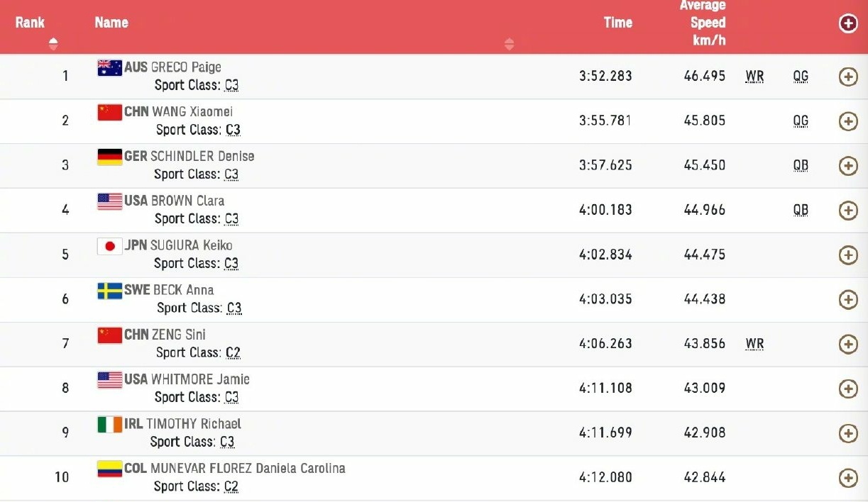Click C2 sport class under ZENG Sini
Image resolution: width=868 pixels, height=502 pixels.
pos(232,352)
